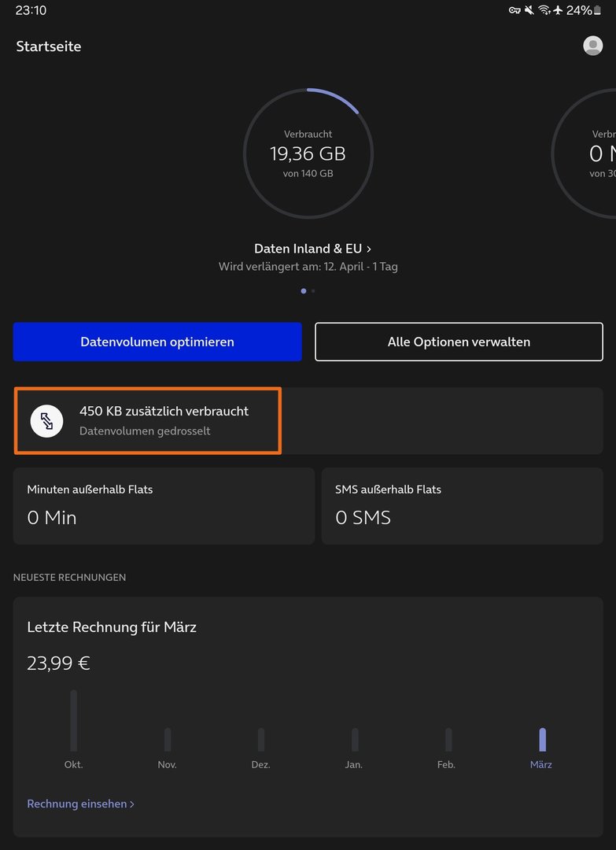Open the profile avatar icon
Screen dimensions: 616x850
(x=592, y=46)
